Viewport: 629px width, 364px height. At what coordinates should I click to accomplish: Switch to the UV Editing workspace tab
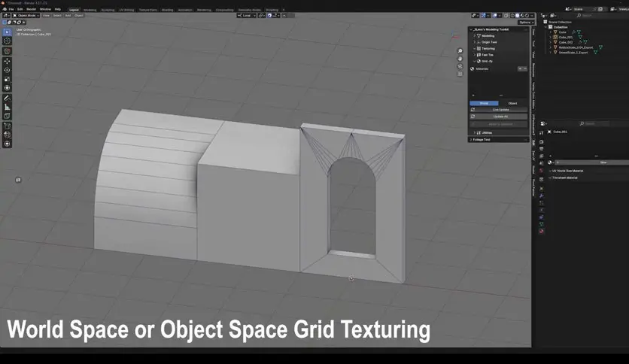click(126, 10)
